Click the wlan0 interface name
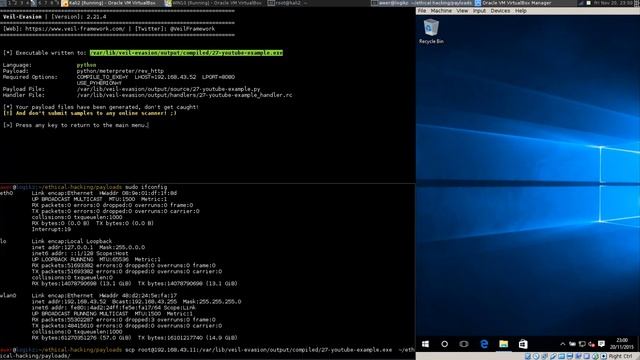 click(x=8, y=296)
